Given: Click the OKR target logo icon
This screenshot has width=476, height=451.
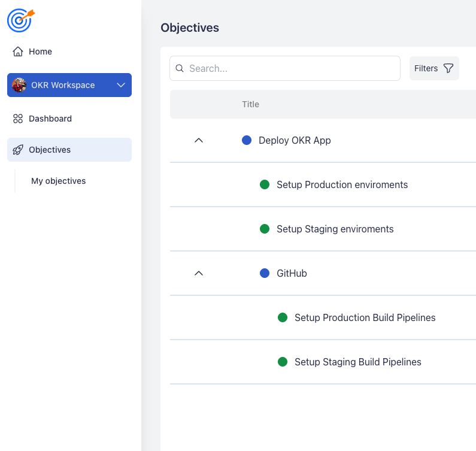Looking at the screenshot, I should coord(20,20).
